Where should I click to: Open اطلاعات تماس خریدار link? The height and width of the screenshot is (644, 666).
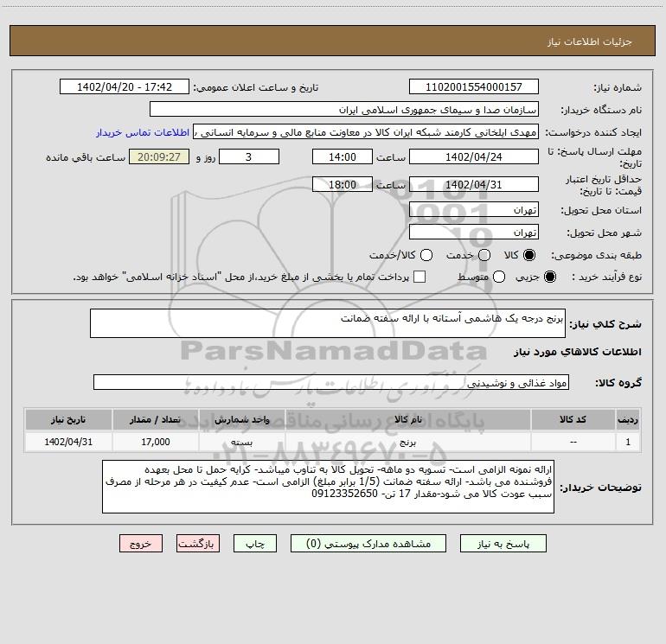tap(143, 132)
